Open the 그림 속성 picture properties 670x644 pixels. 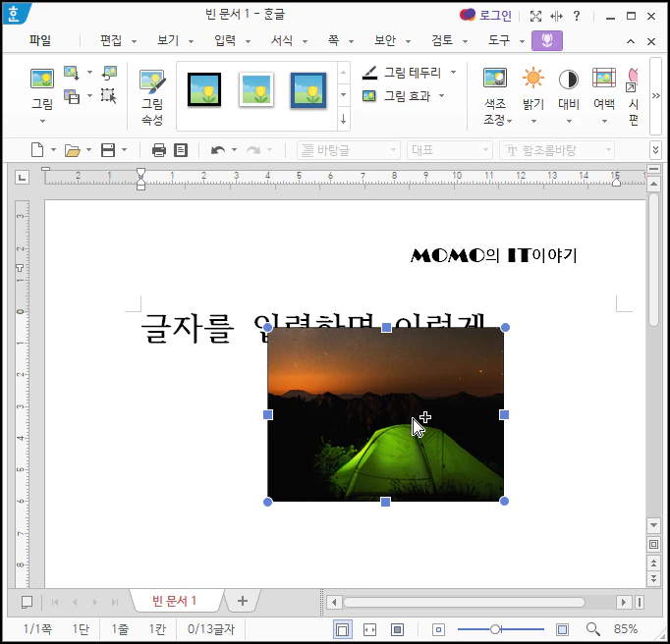tap(152, 97)
